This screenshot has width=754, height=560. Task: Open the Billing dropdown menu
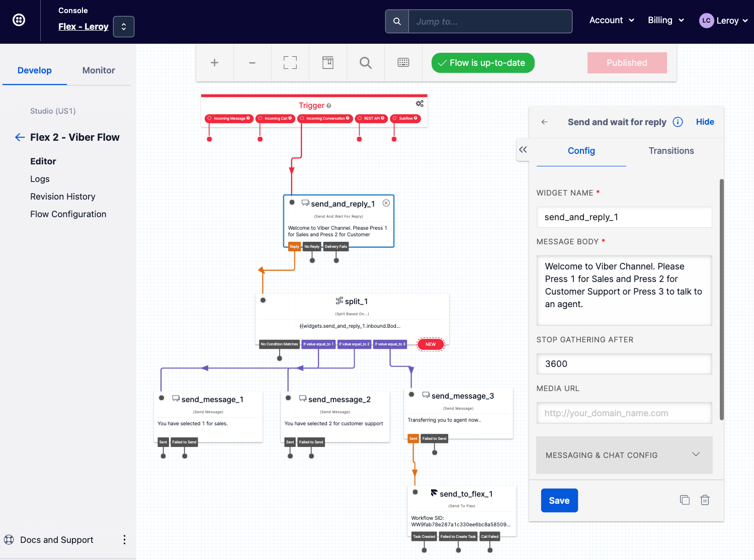[665, 20]
